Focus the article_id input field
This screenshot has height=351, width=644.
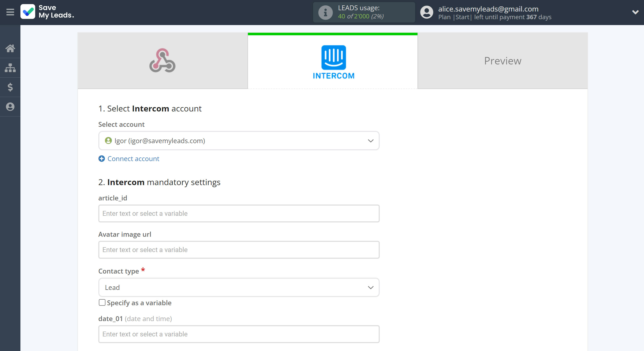pyautogui.click(x=239, y=213)
